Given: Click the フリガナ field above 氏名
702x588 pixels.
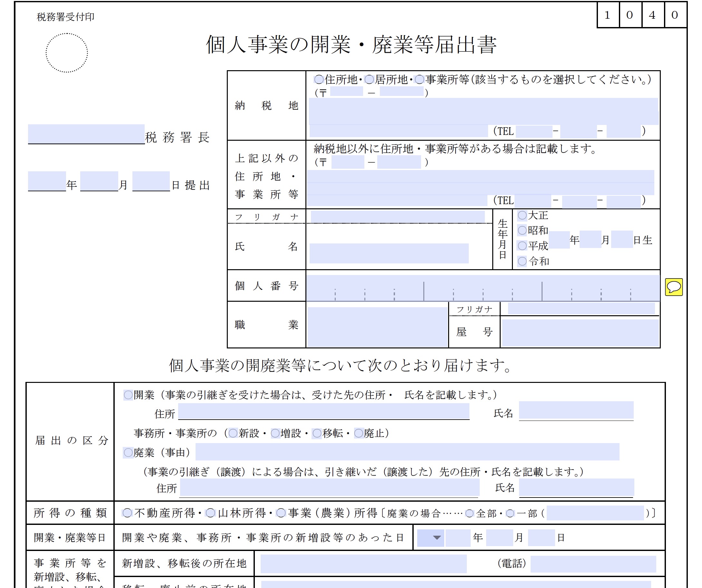Looking at the screenshot, I should click(398, 216).
